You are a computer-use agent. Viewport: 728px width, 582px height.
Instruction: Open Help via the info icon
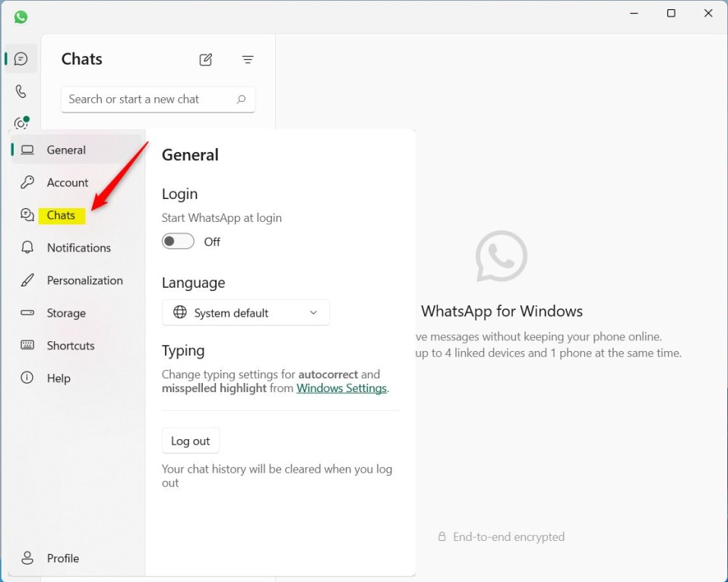click(57, 378)
